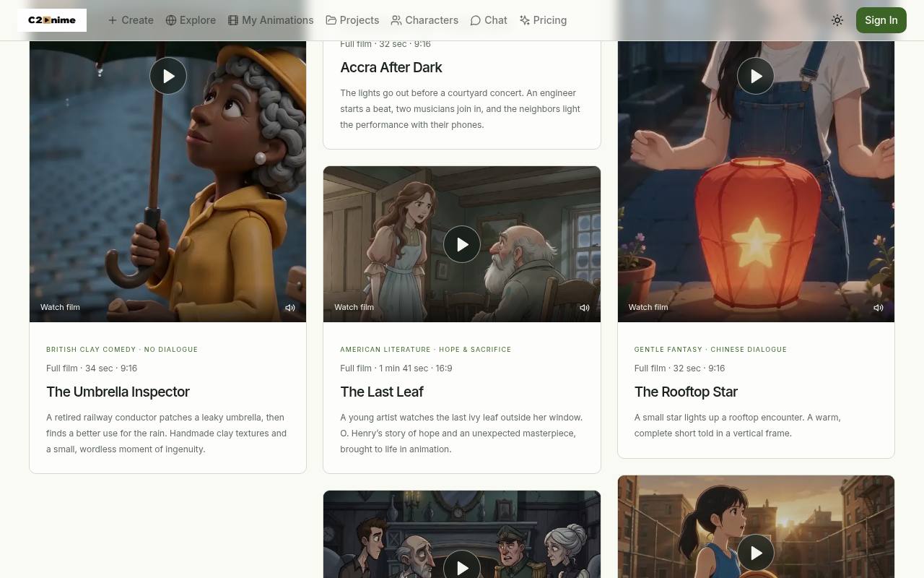Play The Umbrella Inspector film
Screen dimensions: 924x578
[168, 76]
